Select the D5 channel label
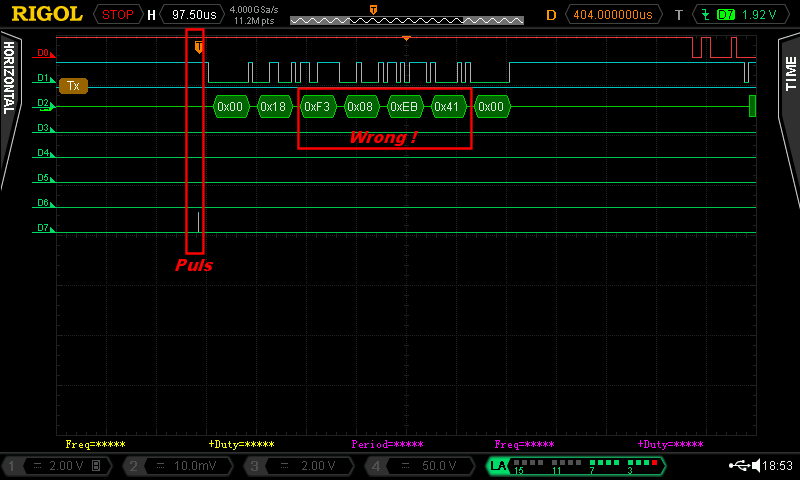The width and height of the screenshot is (800, 480). (43, 178)
